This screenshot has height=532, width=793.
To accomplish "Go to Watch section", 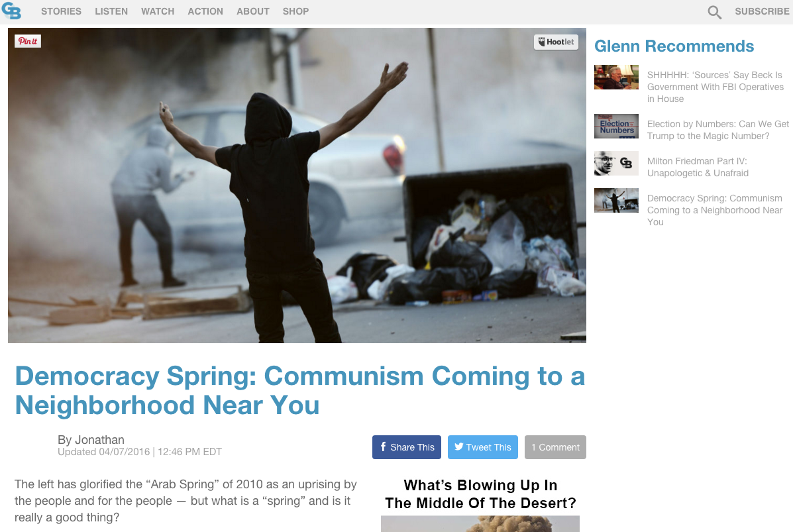I will point(158,11).
